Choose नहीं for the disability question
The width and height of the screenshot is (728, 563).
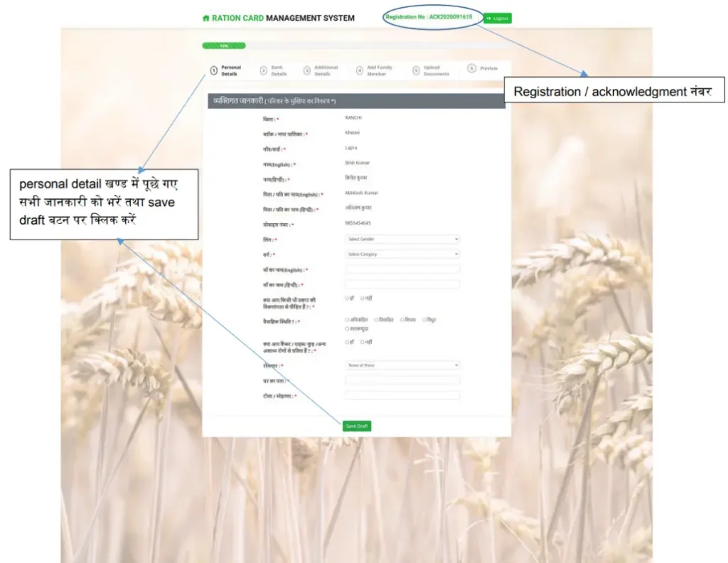coord(363,298)
